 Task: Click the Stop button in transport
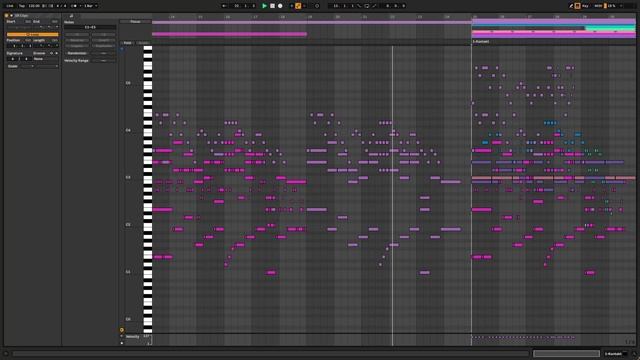click(272, 6)
